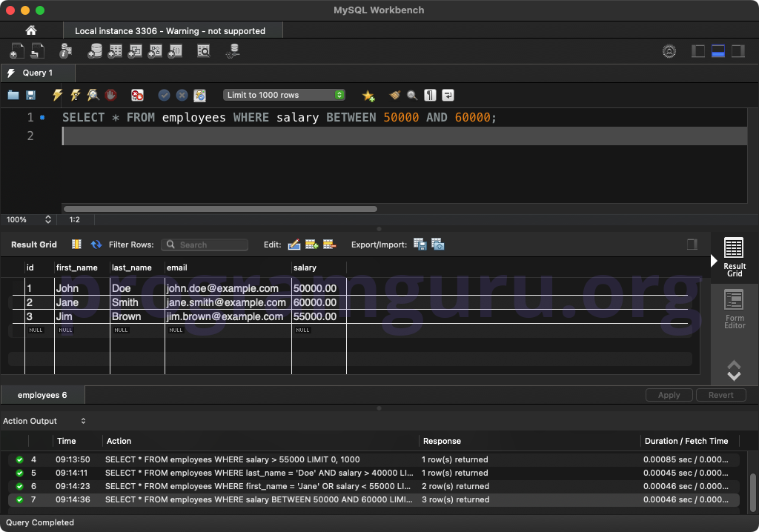Screen dimensions: 759x532
Task: Switch to Form Editor view
Action: (735, 309)
